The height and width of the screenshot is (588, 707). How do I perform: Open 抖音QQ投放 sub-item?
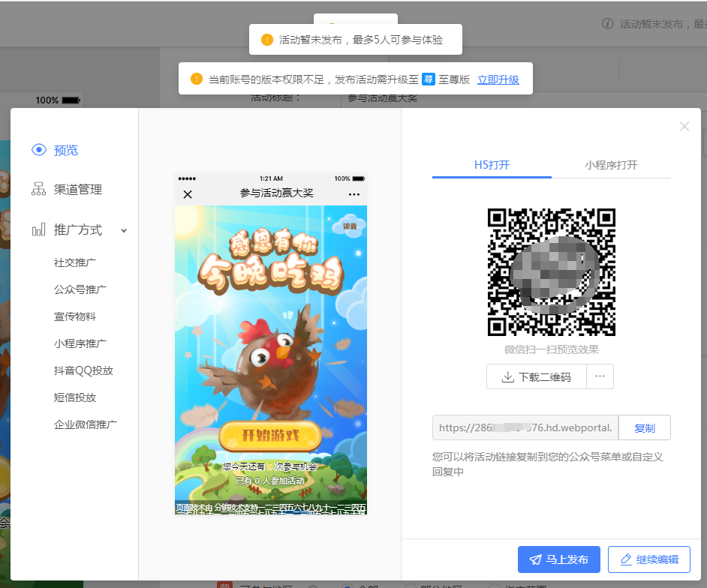83,370
